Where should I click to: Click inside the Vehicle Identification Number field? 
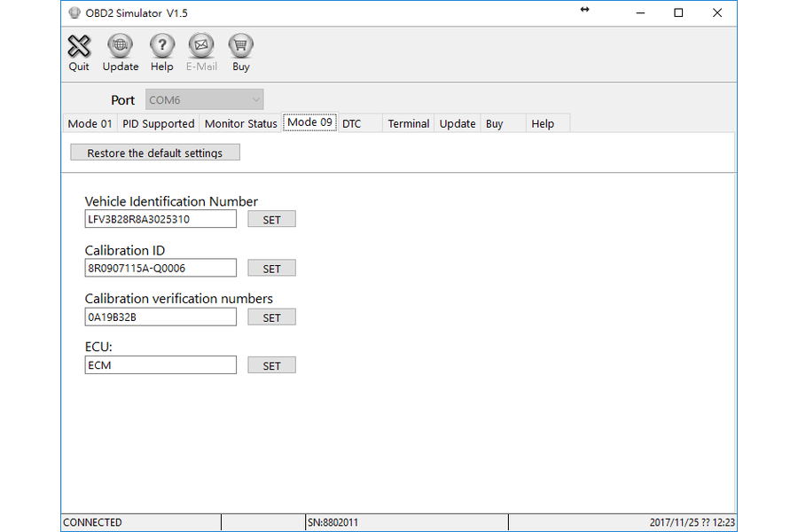(x=160, y=218)
